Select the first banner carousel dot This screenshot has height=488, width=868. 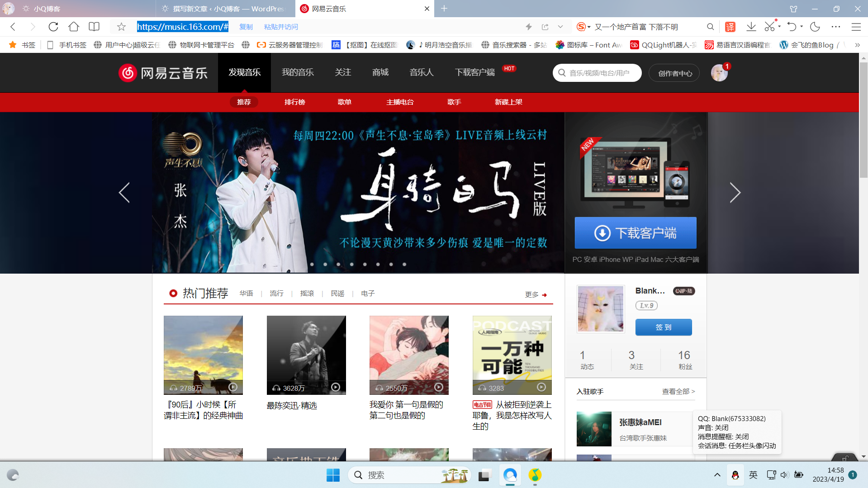[x=312, y=264]
